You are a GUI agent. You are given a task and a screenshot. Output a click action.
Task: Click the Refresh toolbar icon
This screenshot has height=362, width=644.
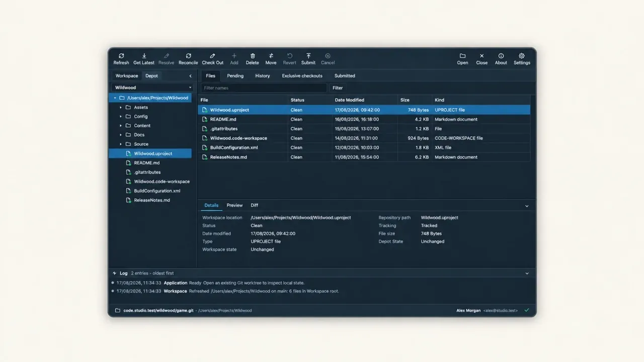point(121,56)
